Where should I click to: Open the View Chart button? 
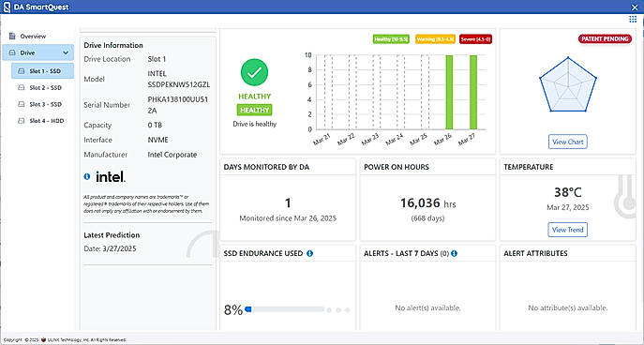point(568,142)
